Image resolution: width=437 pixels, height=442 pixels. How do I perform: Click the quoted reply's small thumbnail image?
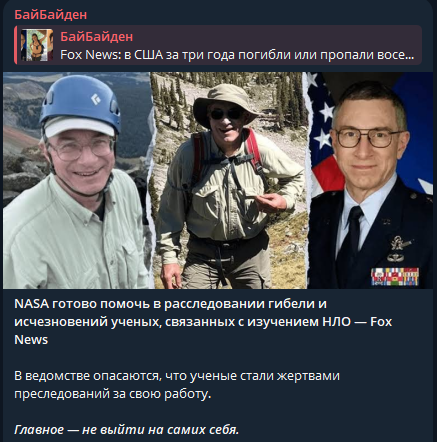click(x=37, y=45)
